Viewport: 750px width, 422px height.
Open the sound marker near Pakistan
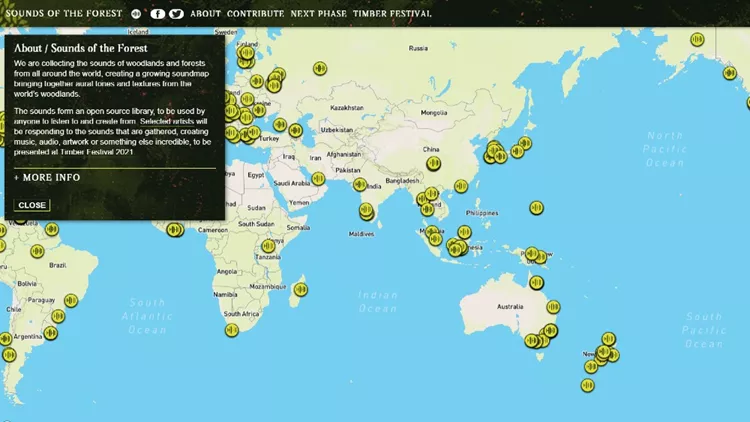click(x=360, y=184)
